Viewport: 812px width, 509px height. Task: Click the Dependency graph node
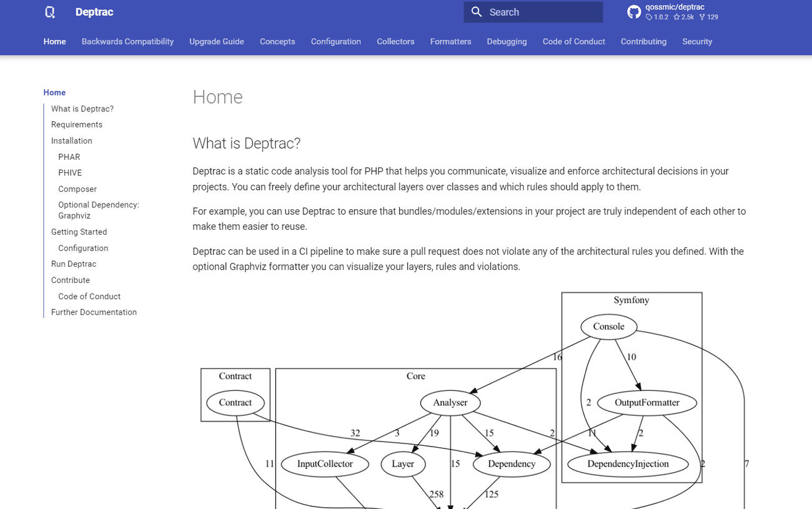(512, 464)
